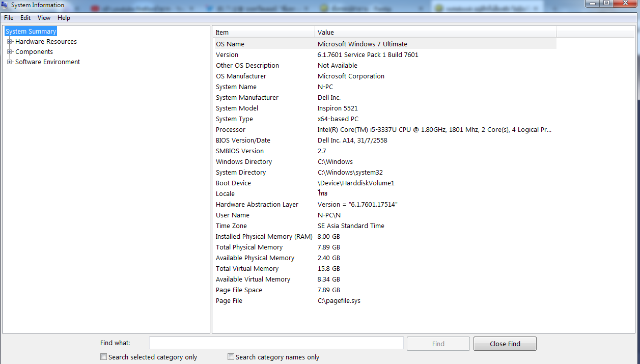The image size is (640, 364).
Task: Click the Value column header
Action: (435, 33)
